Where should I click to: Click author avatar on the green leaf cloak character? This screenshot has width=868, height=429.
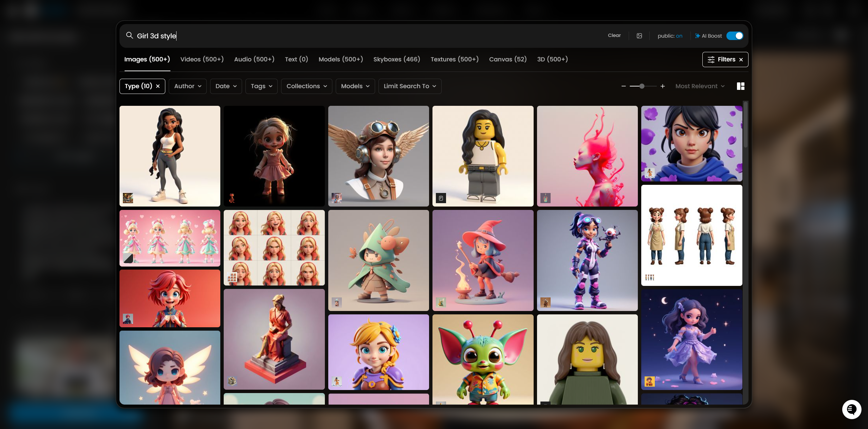click(337, 302)
